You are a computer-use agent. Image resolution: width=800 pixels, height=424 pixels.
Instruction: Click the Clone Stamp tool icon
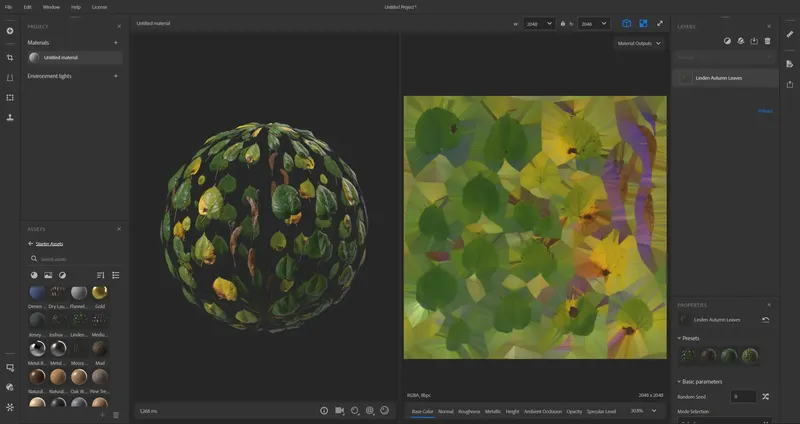pyautogui.click(x=10, y=117)
